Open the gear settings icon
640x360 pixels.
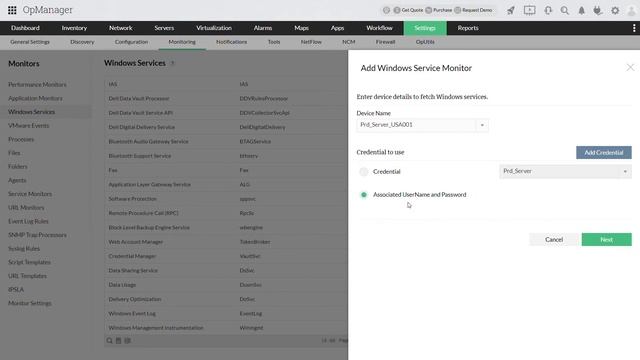(615, 11)
